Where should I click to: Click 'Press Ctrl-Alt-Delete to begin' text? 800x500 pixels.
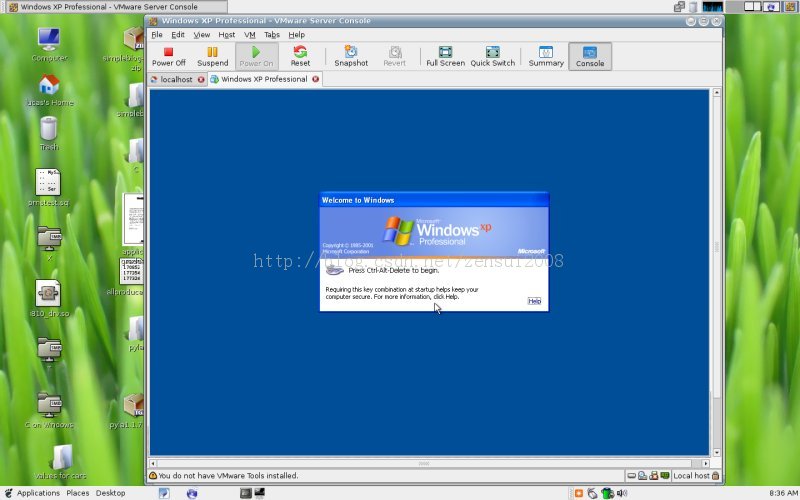(x=393, y=270)
